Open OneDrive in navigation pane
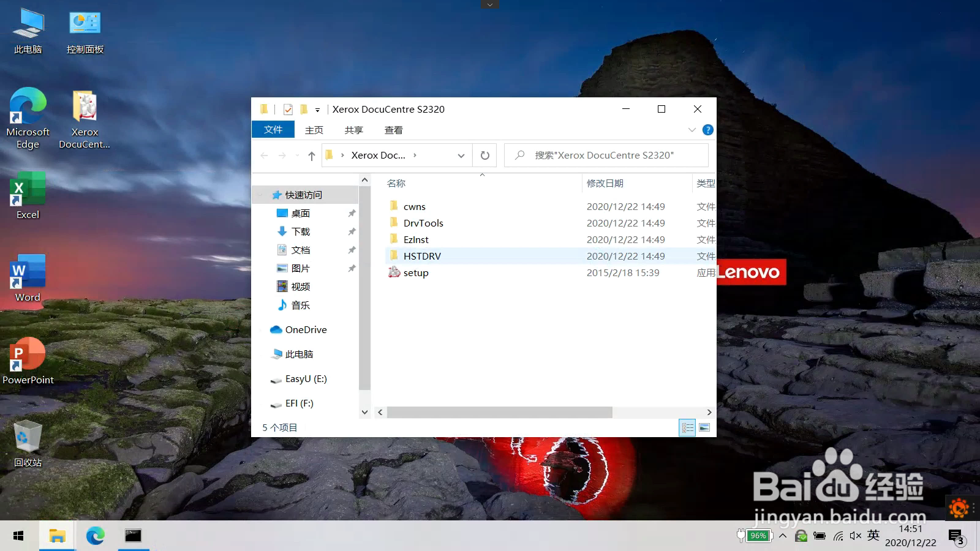The image size is (980, 551). 306,329
